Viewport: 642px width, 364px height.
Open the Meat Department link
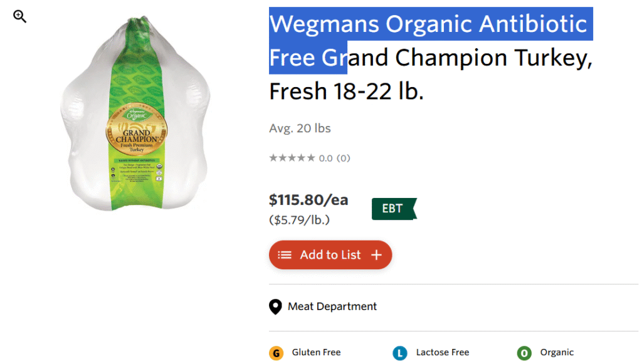coord(332,307)
